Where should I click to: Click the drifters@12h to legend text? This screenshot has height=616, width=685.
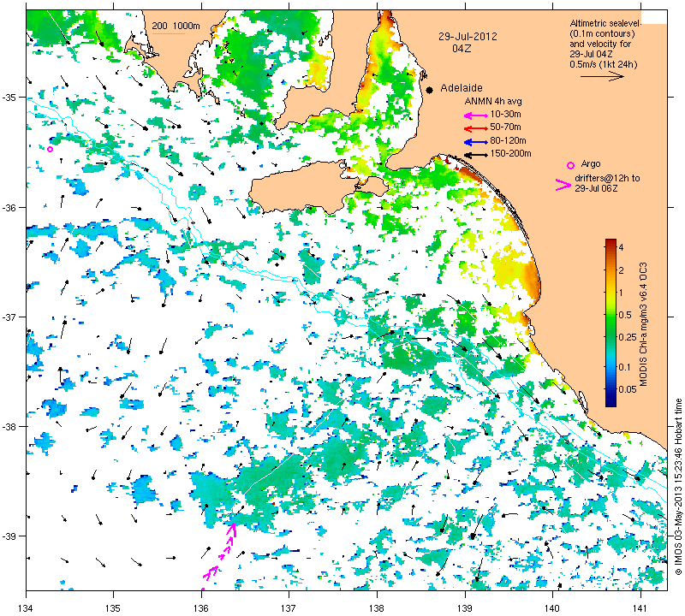click(x=607, y=178)
